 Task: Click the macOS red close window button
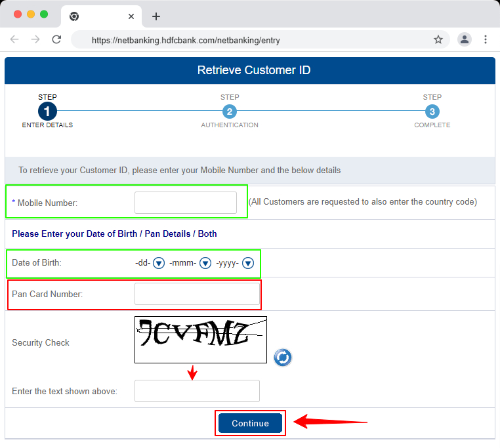[18, 14]
